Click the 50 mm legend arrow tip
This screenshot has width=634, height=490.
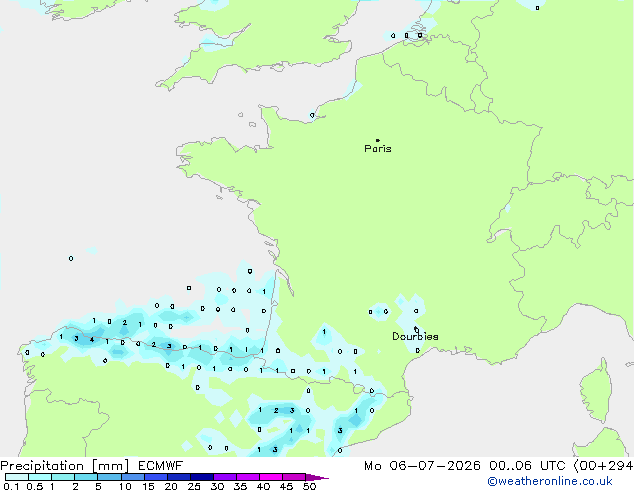pyautogui.click(x=317, y=477)
